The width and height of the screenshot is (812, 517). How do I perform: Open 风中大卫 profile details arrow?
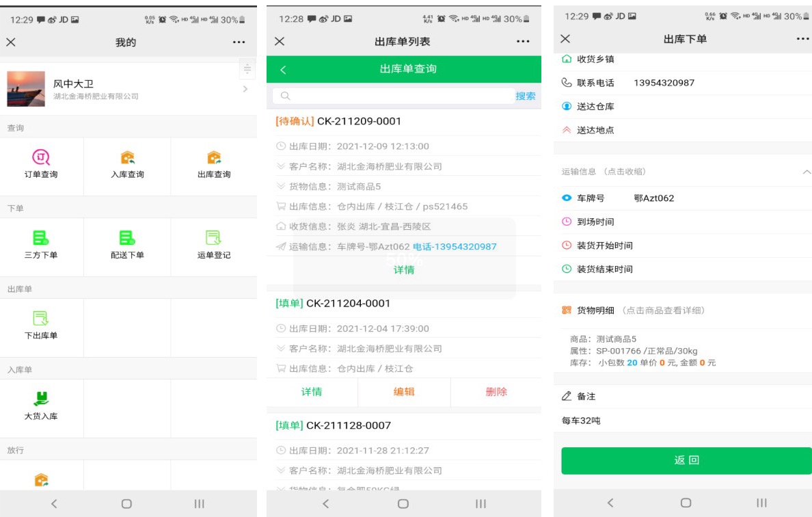point(245,90)
